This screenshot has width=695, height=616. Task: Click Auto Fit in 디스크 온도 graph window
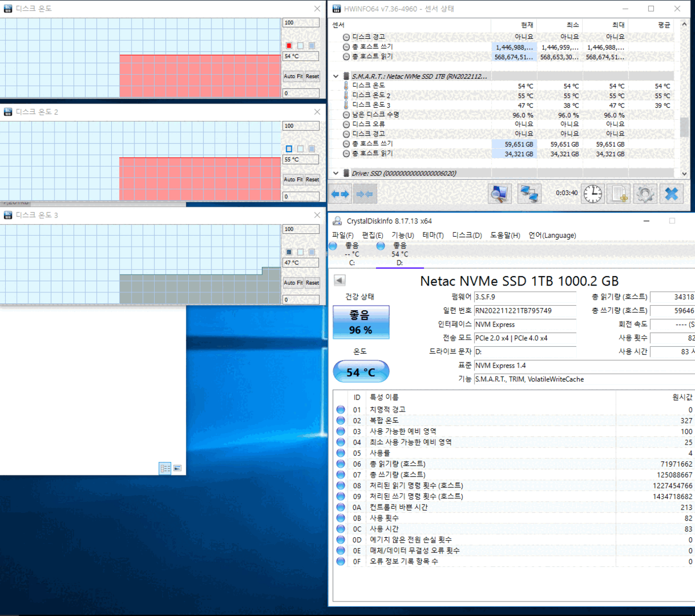point(293,76)
